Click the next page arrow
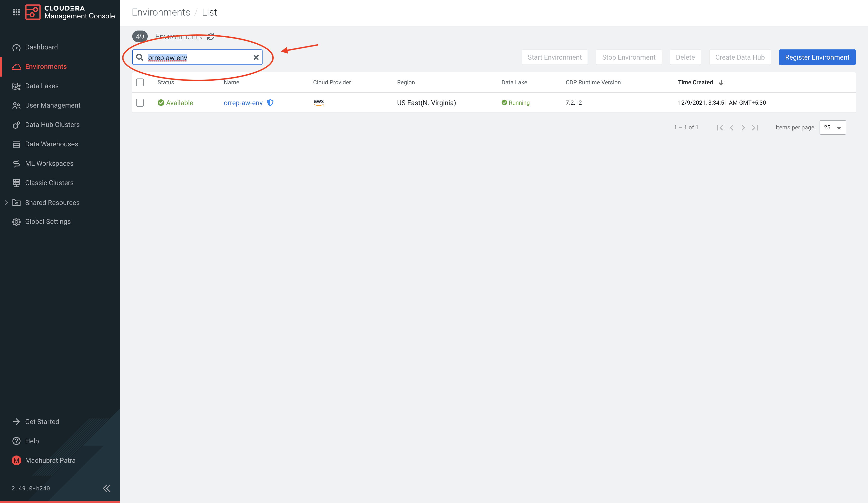Screen dimensions: 868x503 (x=743, y=128)
